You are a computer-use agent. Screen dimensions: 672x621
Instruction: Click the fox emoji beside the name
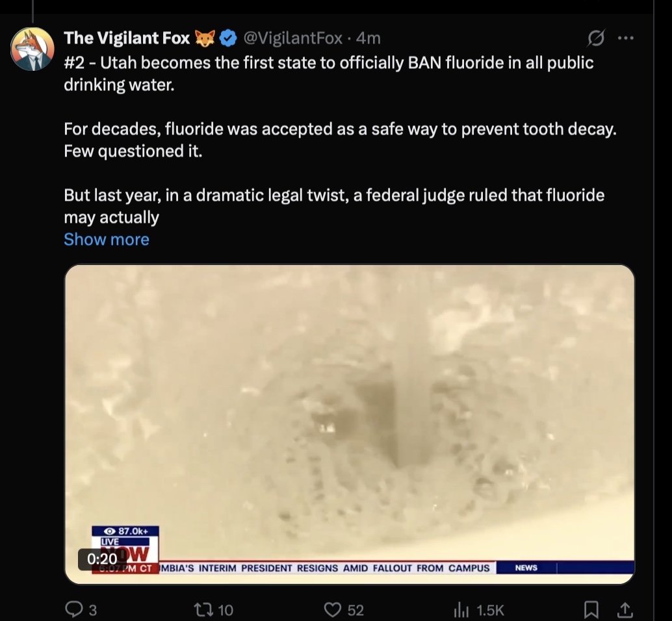205,38
